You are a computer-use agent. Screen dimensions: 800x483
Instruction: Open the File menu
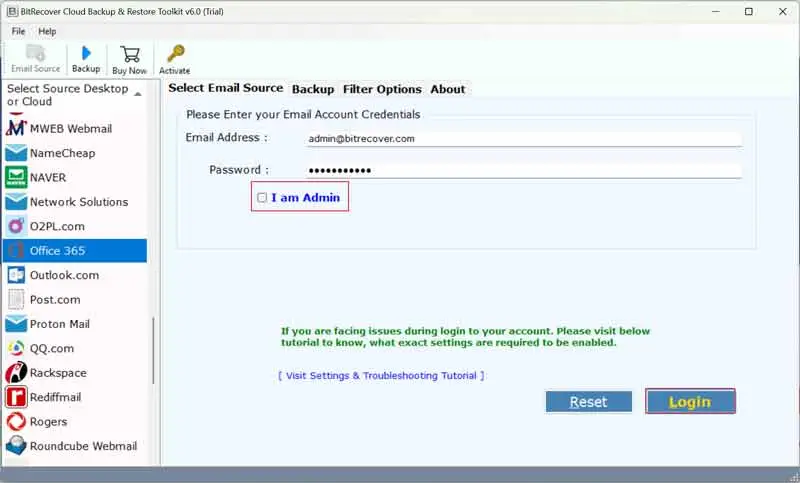pos(19,31)
